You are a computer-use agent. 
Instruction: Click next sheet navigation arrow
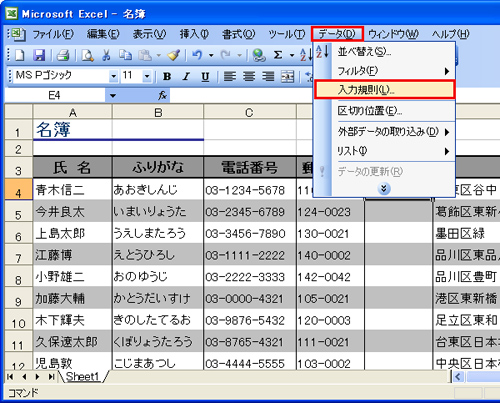(x=38, y=377)
